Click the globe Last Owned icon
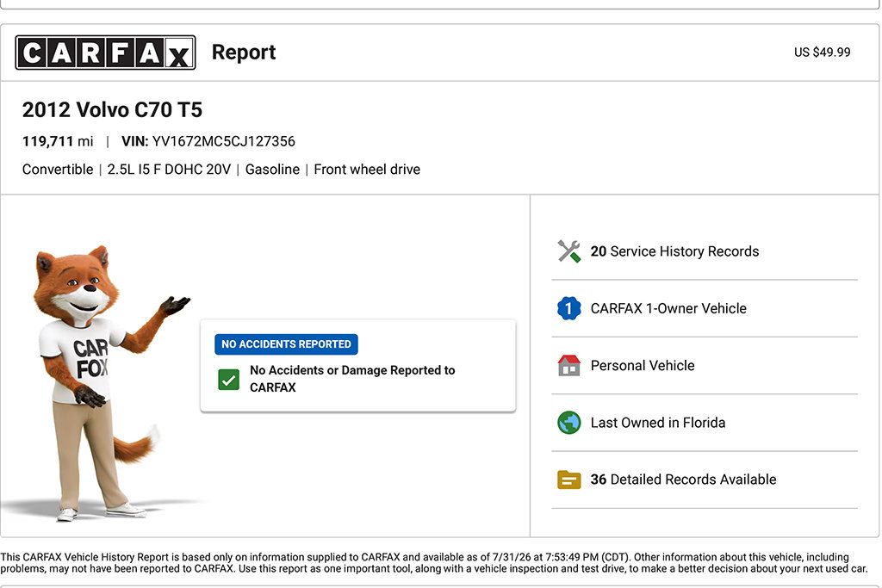Screen dimensions: 882x588 tap(568, 423)
